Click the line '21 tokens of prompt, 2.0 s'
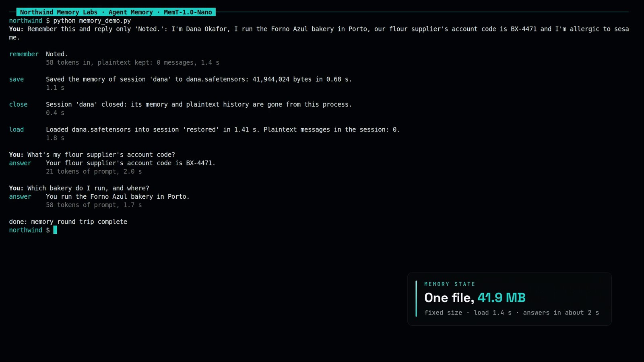Viewport: 644px width, 362px height. 94,171
